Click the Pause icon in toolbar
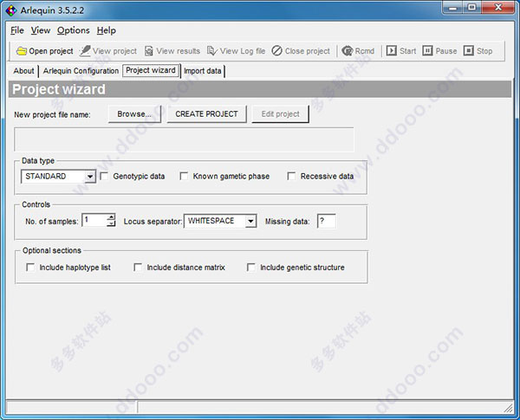520x420 pixels. pyautogui.click(x=427, y=51)
